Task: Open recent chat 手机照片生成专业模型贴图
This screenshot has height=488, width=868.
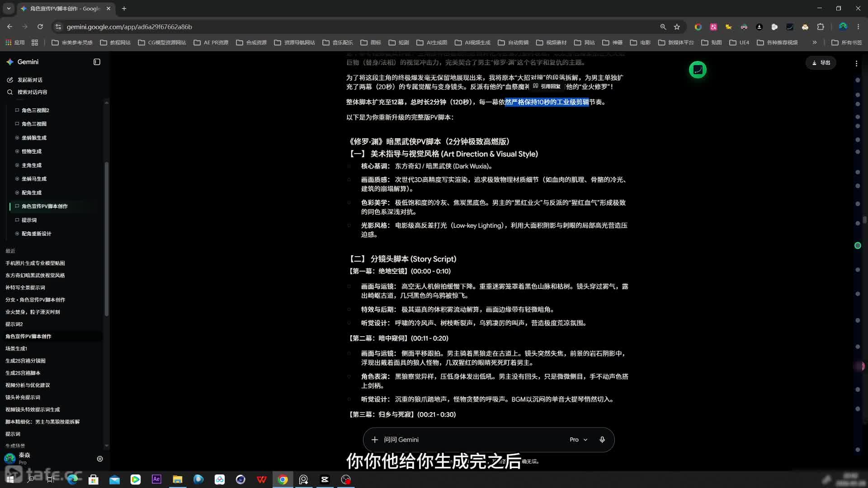Action: pyautogui.click(x=35, y=263)
